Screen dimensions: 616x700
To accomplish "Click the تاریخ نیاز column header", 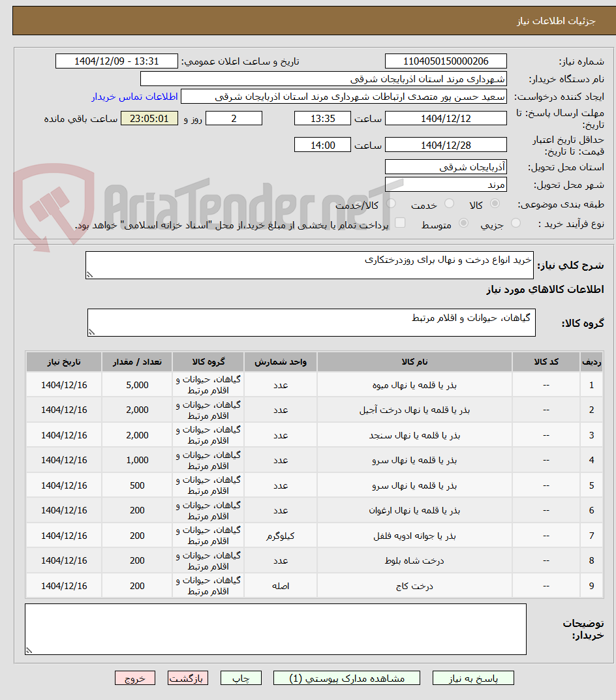I will [64, 361].
